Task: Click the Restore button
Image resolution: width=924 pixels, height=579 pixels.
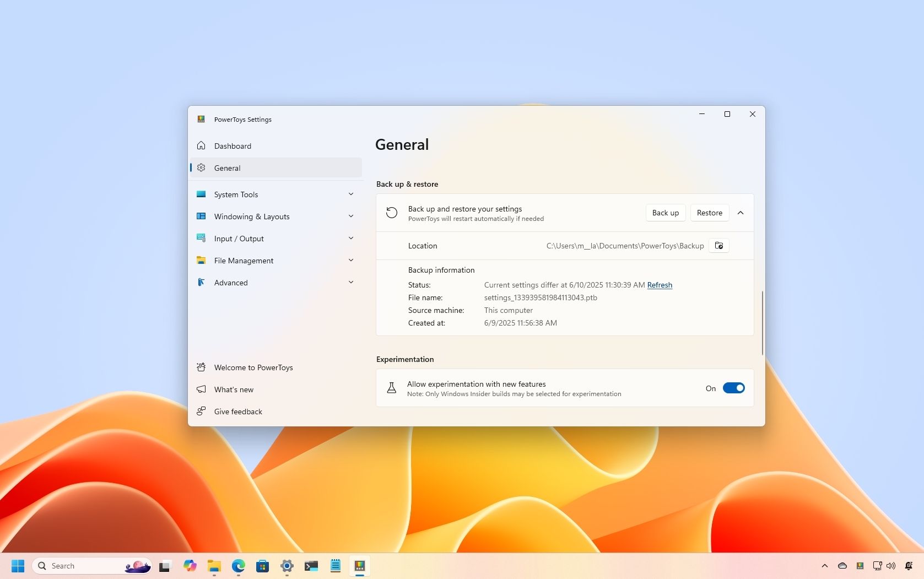Action: coord(709,213)
